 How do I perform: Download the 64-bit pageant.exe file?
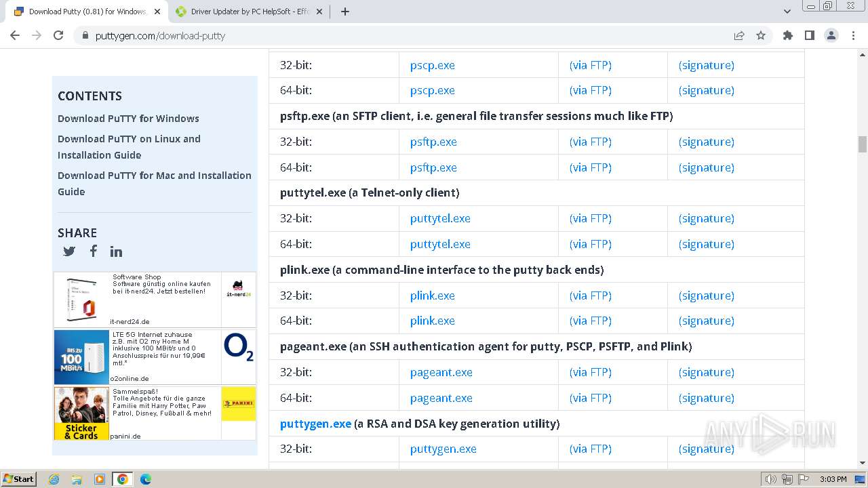pos(441,398)
